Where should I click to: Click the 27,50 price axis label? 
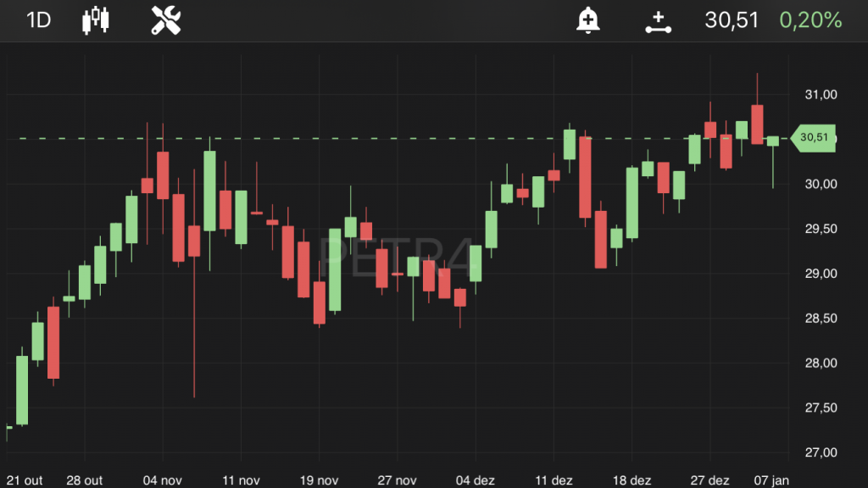(x=821, y=408)
